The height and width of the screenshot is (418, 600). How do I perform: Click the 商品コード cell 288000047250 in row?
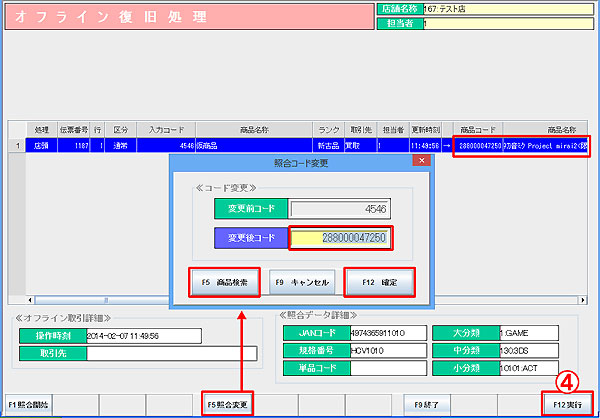pyautogui.click(x=477, y=146)
